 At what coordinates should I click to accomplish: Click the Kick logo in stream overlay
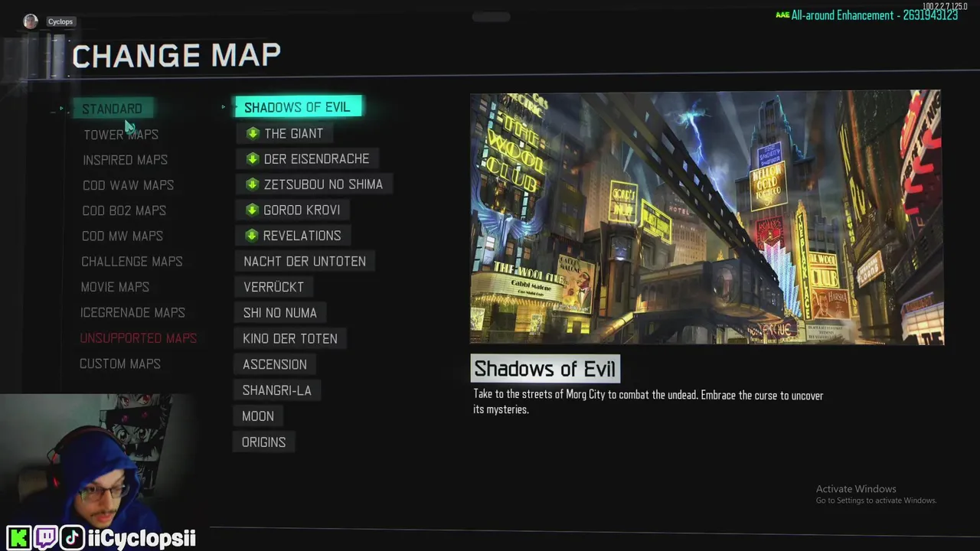18,537
